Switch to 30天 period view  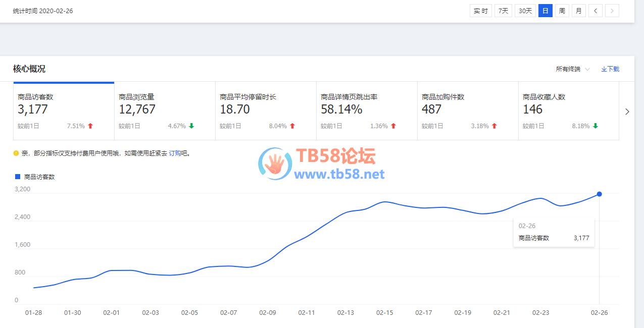click(525, 11)
